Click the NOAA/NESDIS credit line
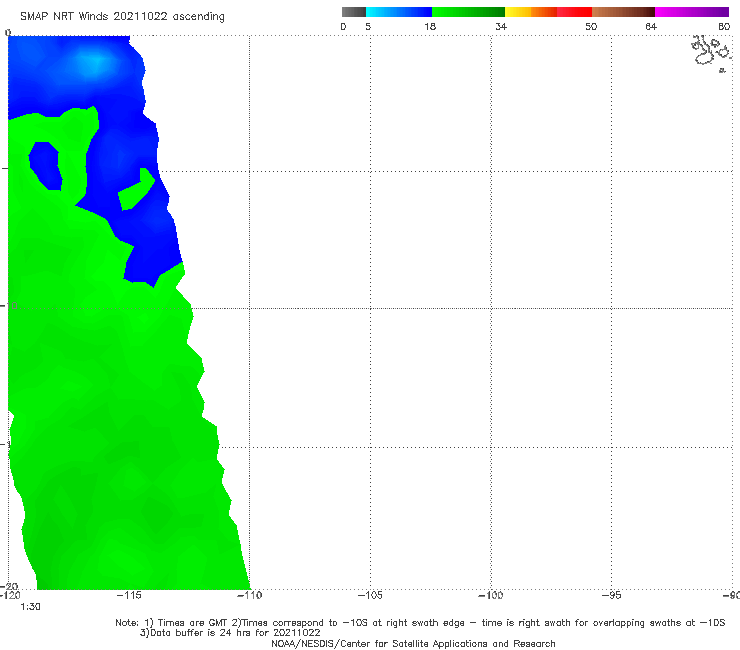Screen dimensions: 740x650 413,644
